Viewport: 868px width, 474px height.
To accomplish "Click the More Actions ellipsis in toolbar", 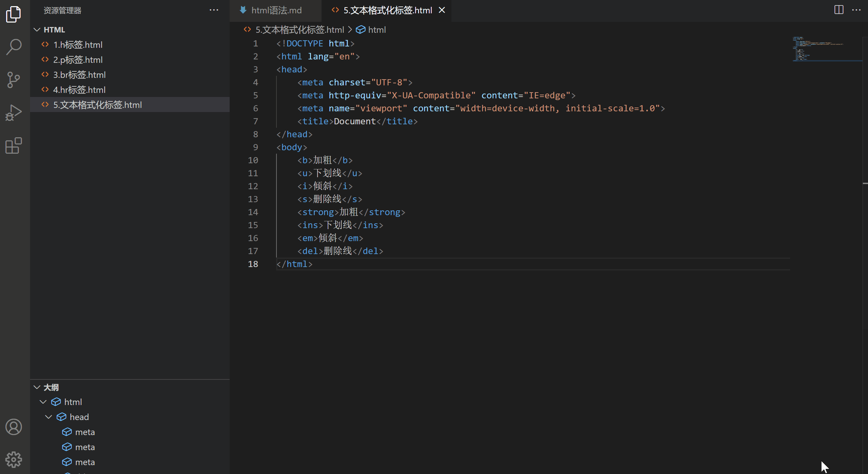I will (x=856, y=10).
